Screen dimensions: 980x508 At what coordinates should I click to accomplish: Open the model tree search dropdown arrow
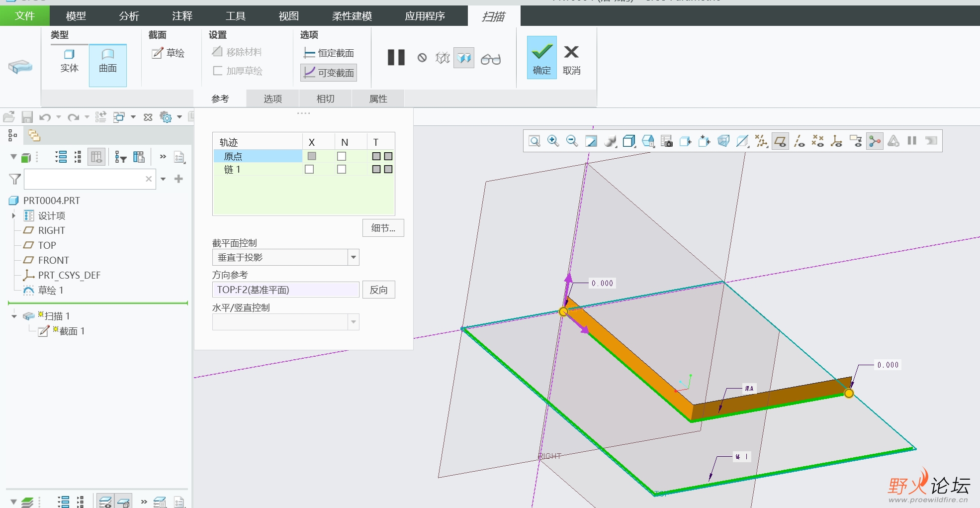pyautogui.click(x=163, y=179)
